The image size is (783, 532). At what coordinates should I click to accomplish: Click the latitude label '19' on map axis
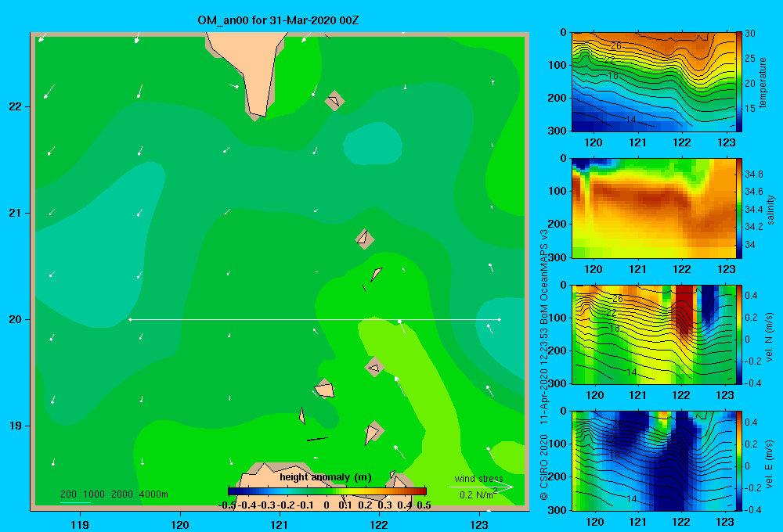[16, 426]
